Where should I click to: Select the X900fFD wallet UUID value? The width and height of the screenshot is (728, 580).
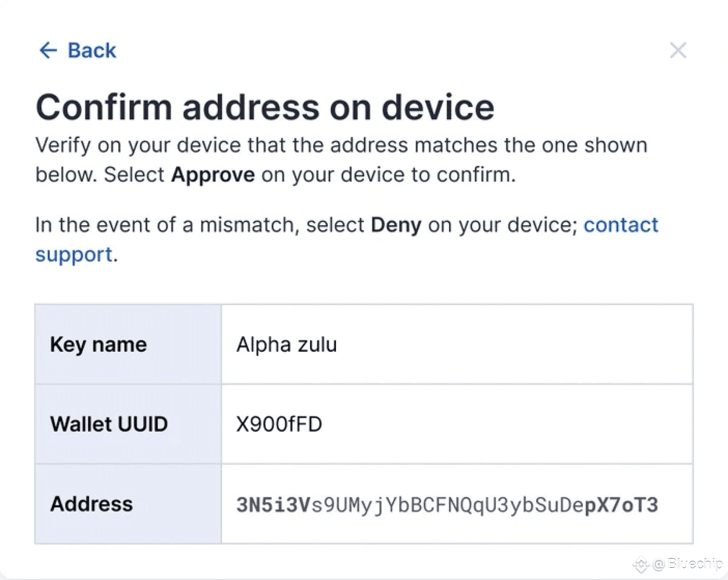(279, 424)
